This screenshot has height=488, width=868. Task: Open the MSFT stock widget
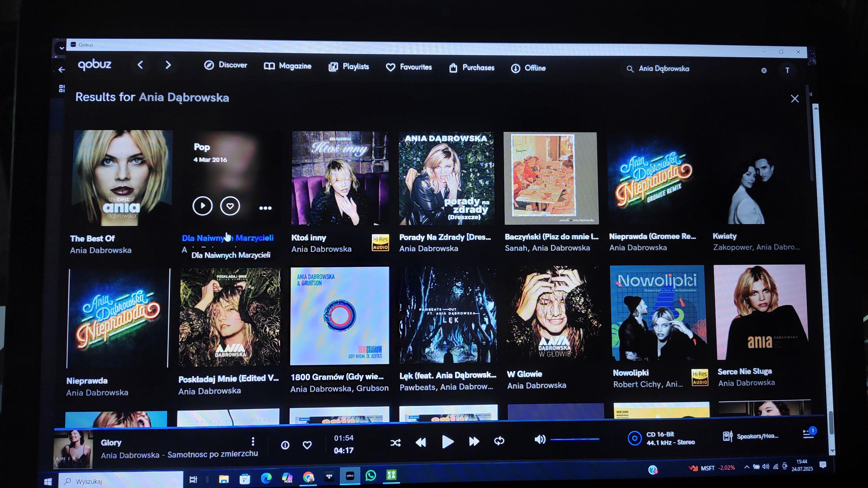(712, 468)
